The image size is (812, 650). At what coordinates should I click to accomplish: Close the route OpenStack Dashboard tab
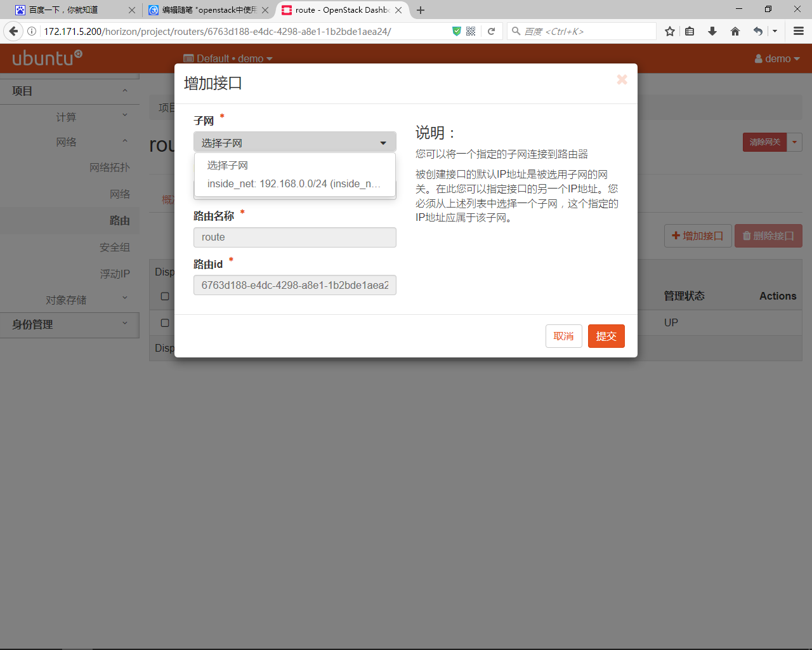[398, 10]
